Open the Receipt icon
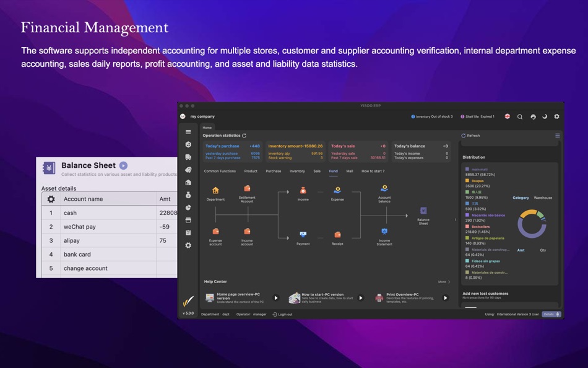588x368 pixels. click(x=337, y=234)
